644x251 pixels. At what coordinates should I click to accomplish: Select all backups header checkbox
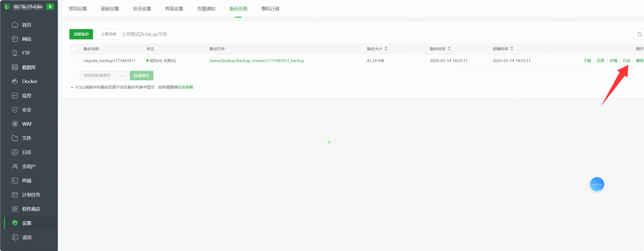point(75,49)
